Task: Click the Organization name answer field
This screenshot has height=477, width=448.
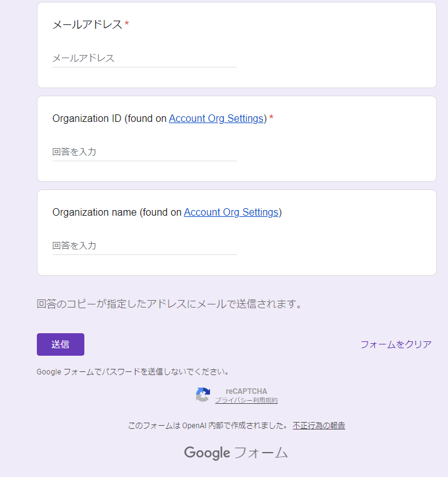Action: [144, 246]
